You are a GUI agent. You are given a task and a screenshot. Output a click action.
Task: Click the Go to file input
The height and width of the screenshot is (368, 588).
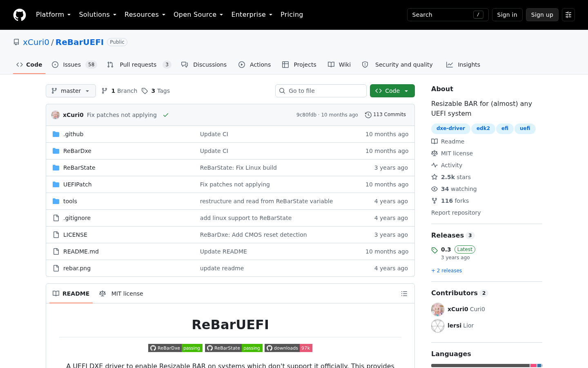point(321,91)
